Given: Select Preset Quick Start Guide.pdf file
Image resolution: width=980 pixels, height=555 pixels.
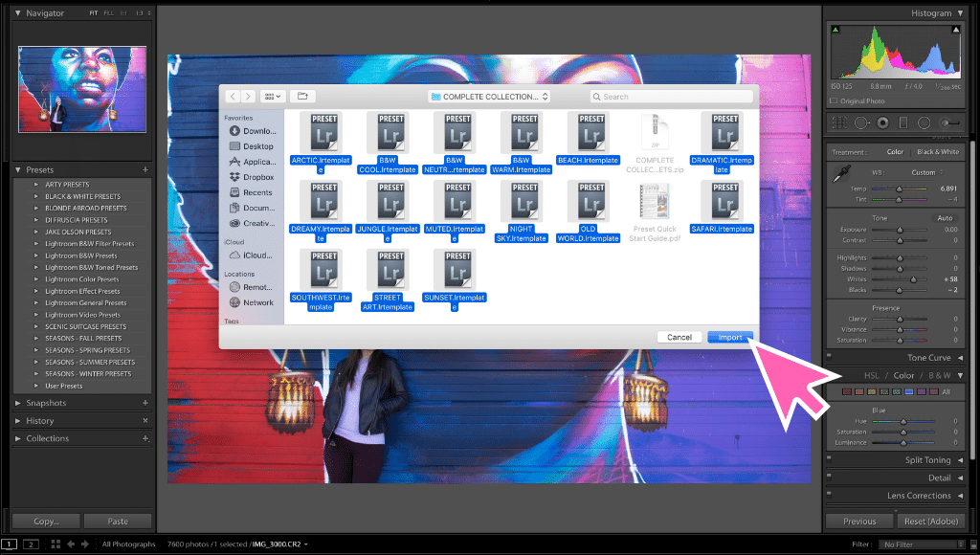Looking at the screenshot, I should coord(655,211).
